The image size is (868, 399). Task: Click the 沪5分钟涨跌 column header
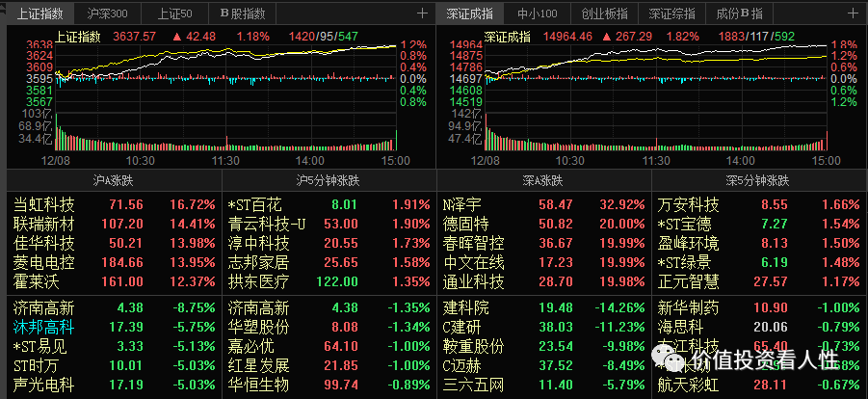pyautogui.click(x=329, y=180)
